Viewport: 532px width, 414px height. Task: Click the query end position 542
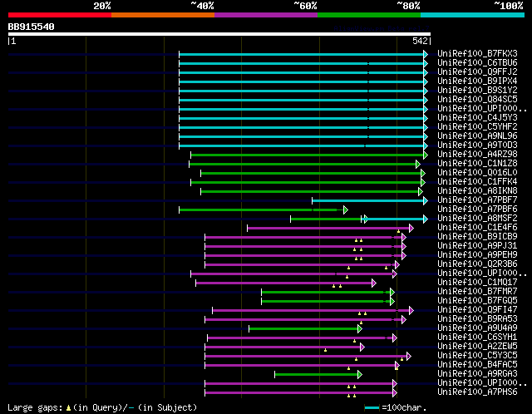point(420,41)
